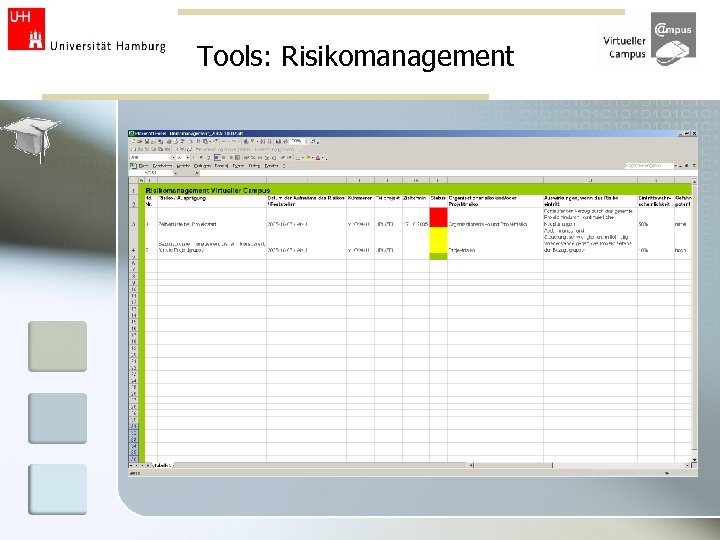Screen dimensions: 720x540
Task: Select the 'Status' column header cell
Action: [x=439, y=201]
